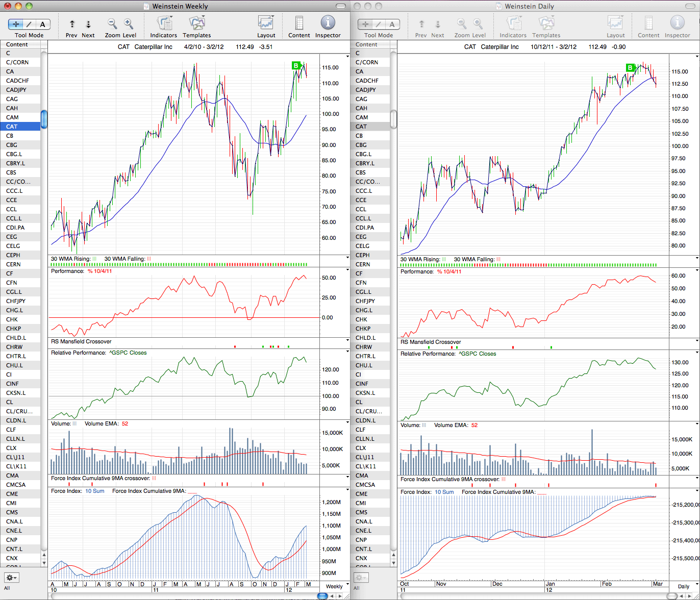This screenshot has width=700, height=600.
Task: Toggle Content panel icon in Weinstein Weekly
Action: coord(299,23)
